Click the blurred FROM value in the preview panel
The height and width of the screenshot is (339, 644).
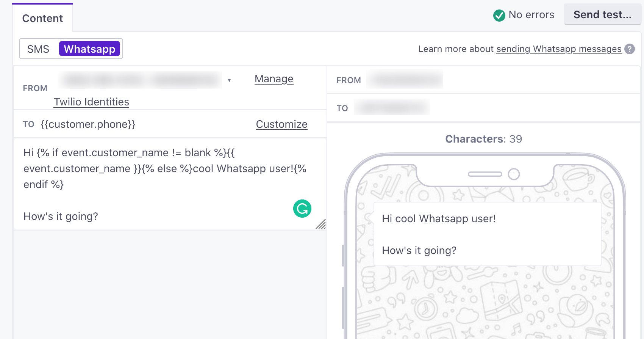point(405,80)
